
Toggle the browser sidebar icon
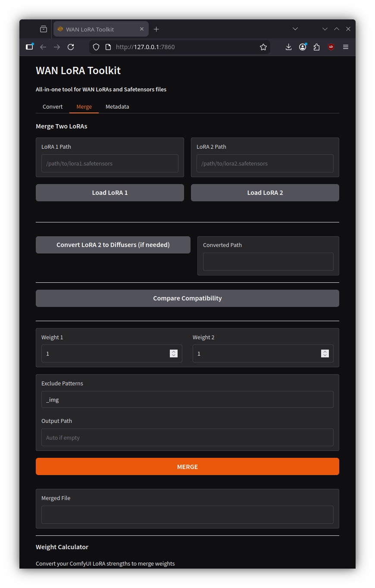[29, 47]
